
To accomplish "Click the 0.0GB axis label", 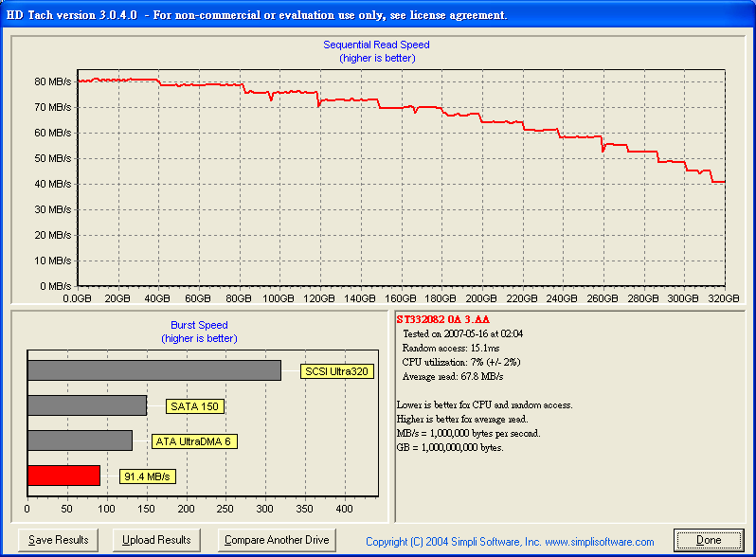I will (77, 298).
